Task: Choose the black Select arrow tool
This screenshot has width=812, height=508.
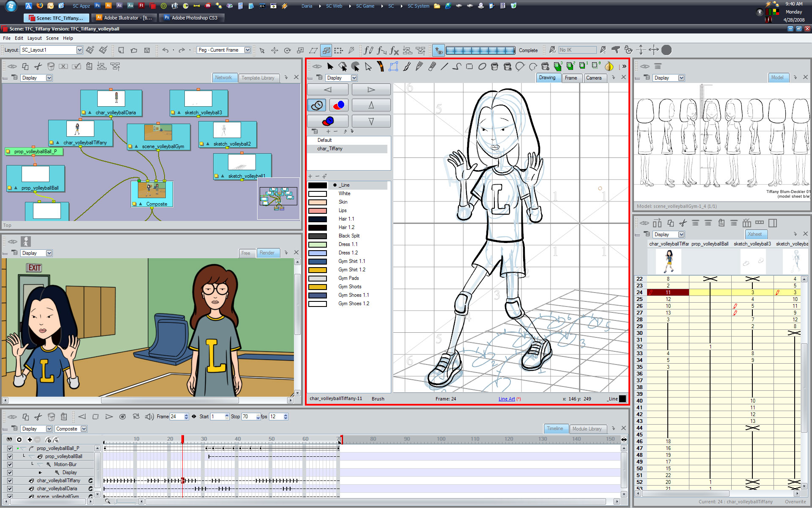Action: pyautogui.click(x=330, y=66)
